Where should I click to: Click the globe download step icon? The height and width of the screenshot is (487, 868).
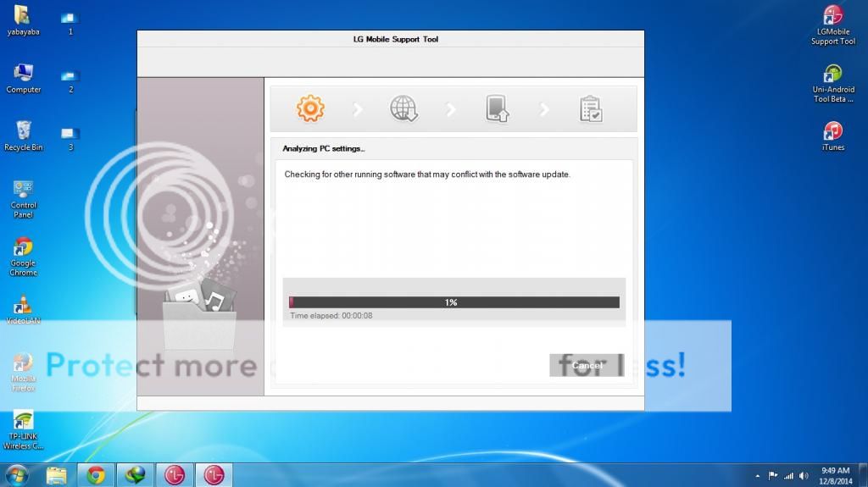403,109
